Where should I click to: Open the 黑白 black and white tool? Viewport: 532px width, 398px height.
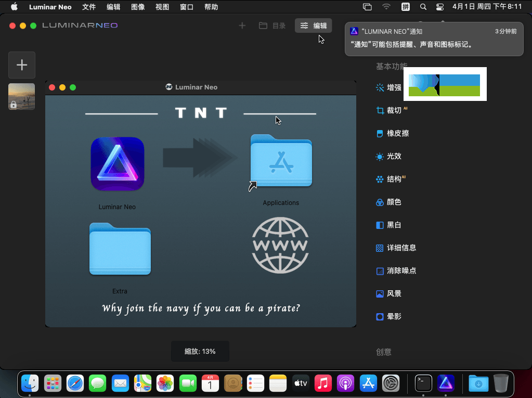pos(388,225)
